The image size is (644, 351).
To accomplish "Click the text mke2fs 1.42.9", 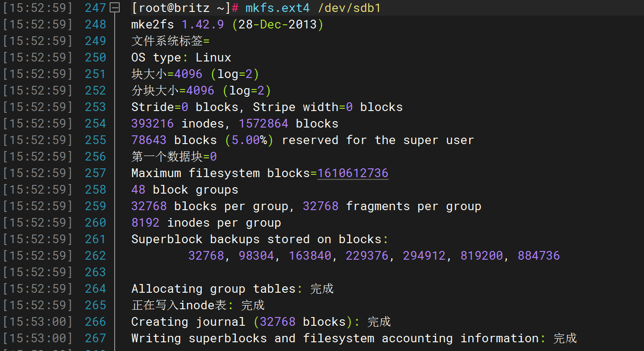I will pos(178,24).
